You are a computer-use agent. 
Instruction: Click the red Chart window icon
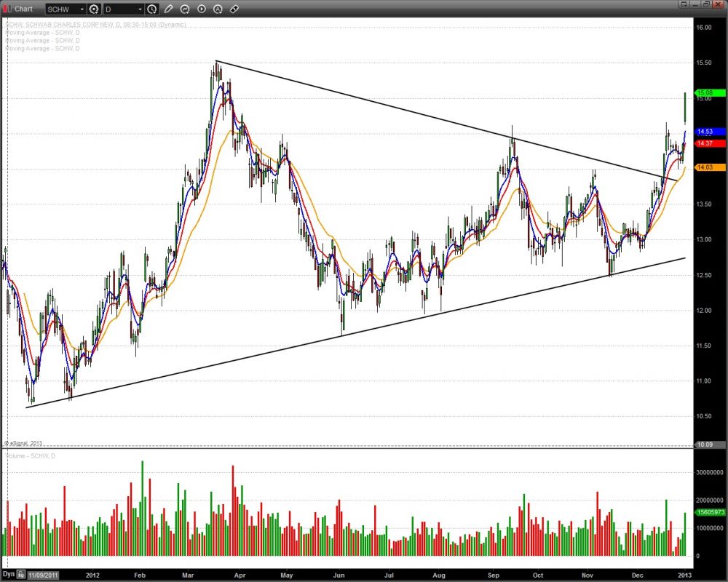[7, 9]
